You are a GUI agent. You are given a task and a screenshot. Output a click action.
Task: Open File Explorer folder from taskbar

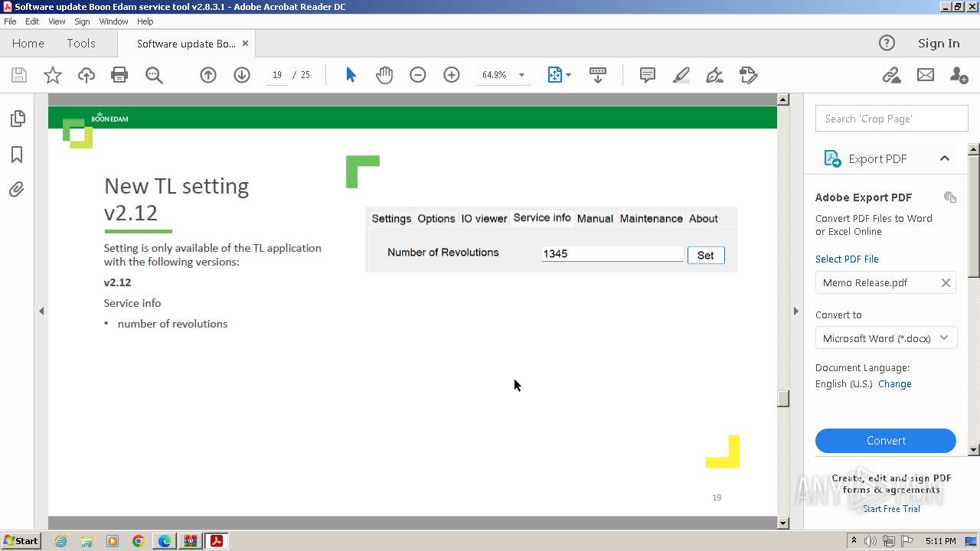(87, 541)
